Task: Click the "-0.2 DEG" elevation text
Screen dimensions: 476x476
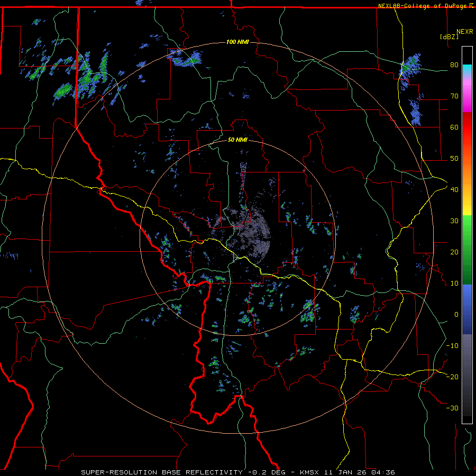Action: [267, 472]
